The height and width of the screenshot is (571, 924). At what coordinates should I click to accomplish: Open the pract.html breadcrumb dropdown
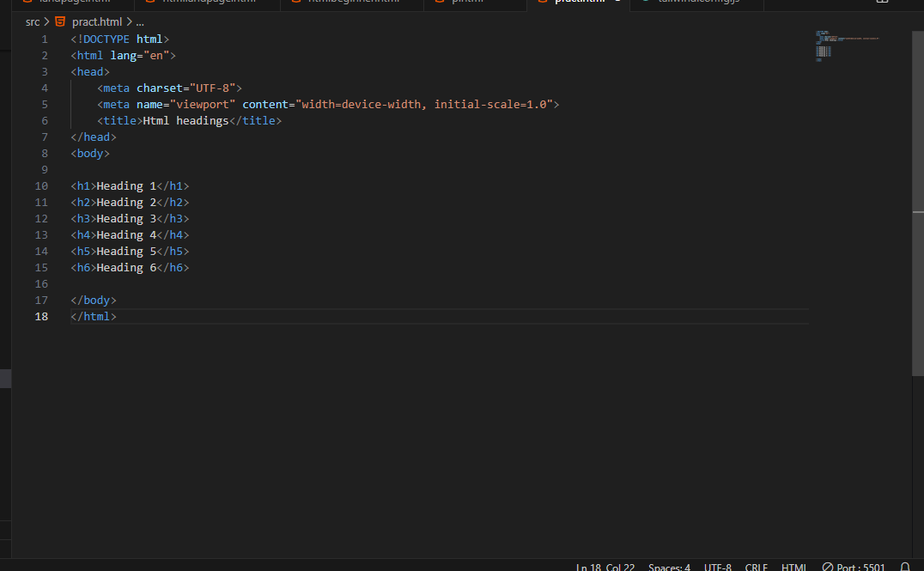(x=97, y=21)
